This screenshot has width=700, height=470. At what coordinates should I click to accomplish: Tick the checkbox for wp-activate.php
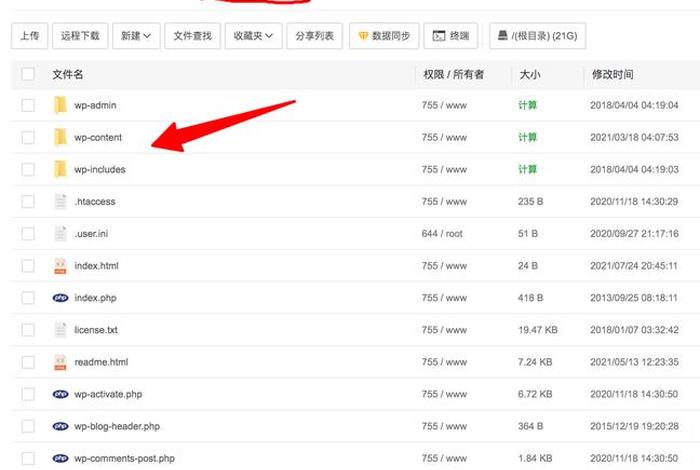[x=28, y=394]
